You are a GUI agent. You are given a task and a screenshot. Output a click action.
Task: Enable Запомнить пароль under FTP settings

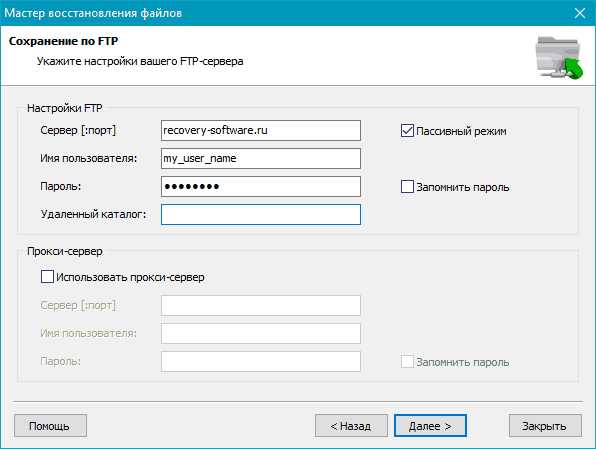pos(407,187)
